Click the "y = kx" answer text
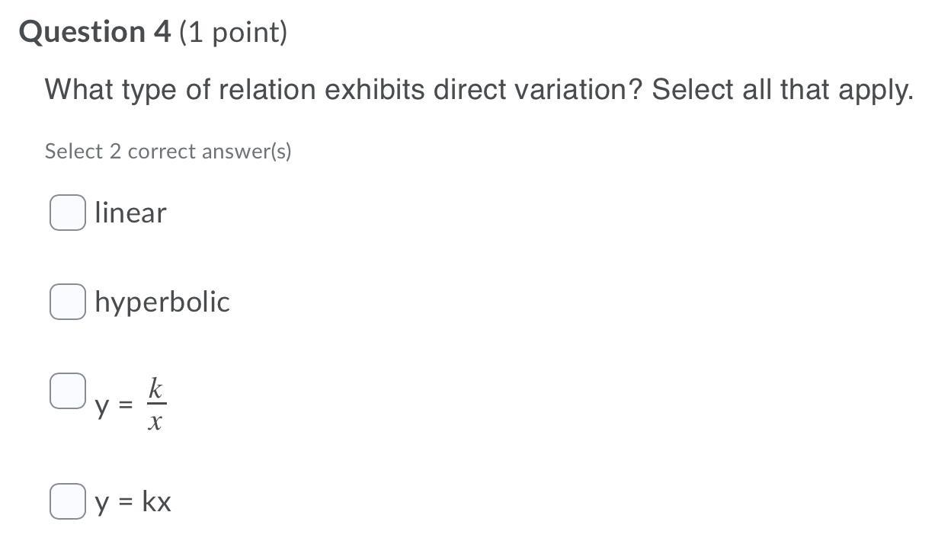This screenshot has height=560, width=951. pos(133,502)
